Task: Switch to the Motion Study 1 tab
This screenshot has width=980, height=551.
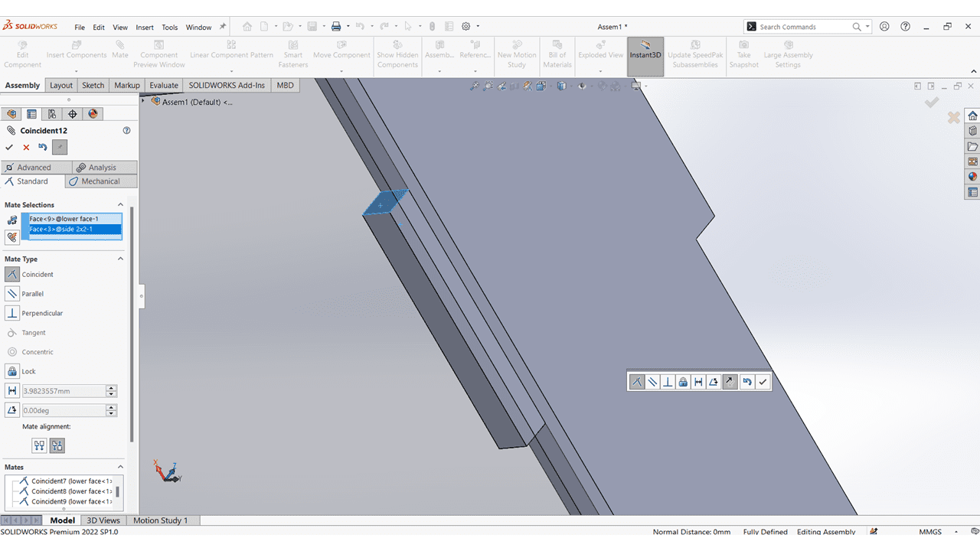Action: [161, 520]
